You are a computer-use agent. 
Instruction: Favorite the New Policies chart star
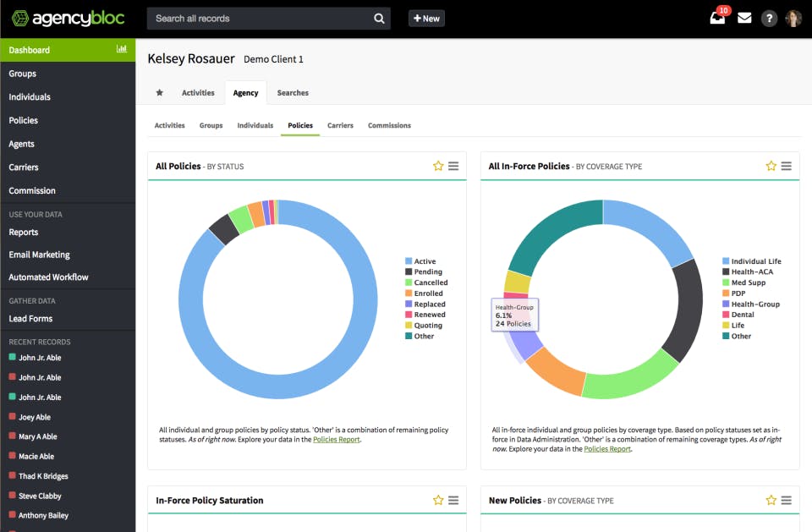pyautogui.click(x=771, y=500)
